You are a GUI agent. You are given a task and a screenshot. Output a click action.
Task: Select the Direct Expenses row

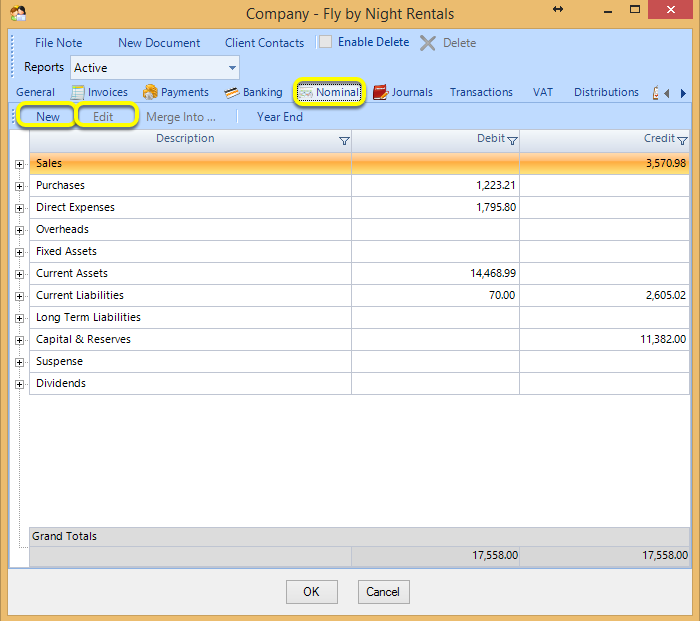(359, 207)
